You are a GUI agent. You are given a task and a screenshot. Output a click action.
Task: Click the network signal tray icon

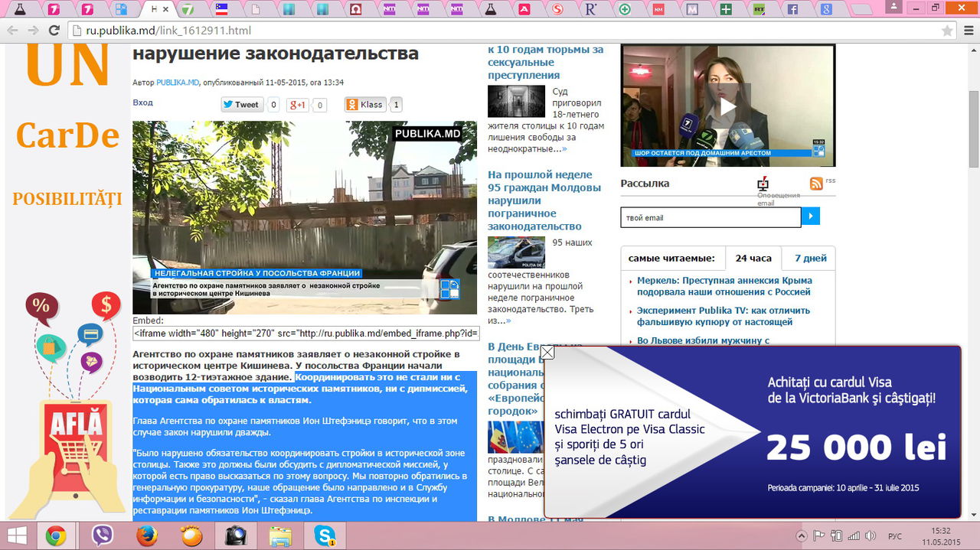(x=855, y=536)
